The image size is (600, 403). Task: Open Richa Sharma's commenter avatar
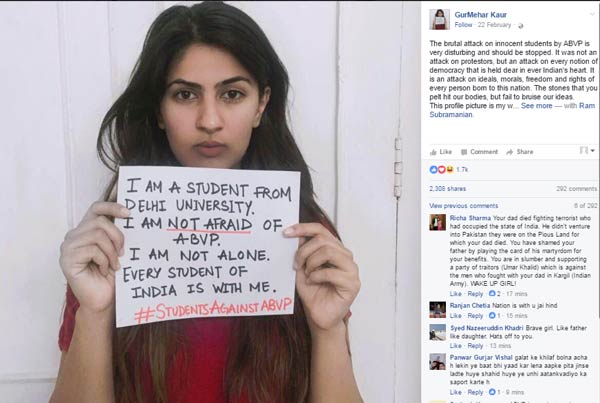(437, 222)
